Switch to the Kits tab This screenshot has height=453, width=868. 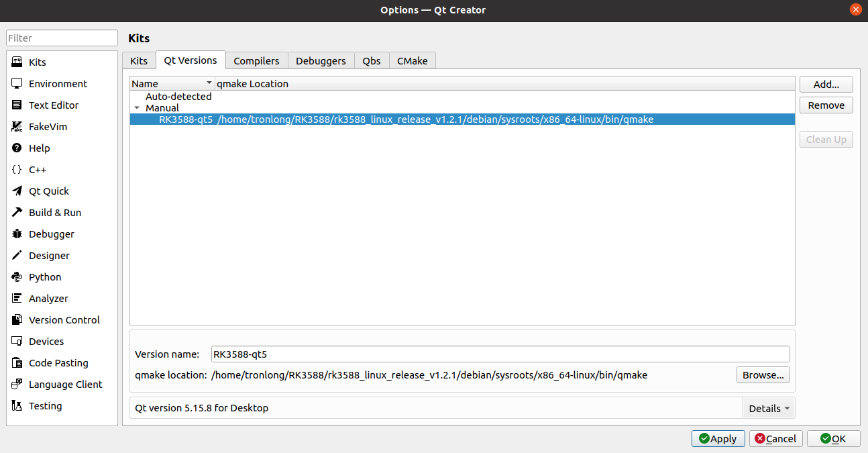click(x=139, y=60)
